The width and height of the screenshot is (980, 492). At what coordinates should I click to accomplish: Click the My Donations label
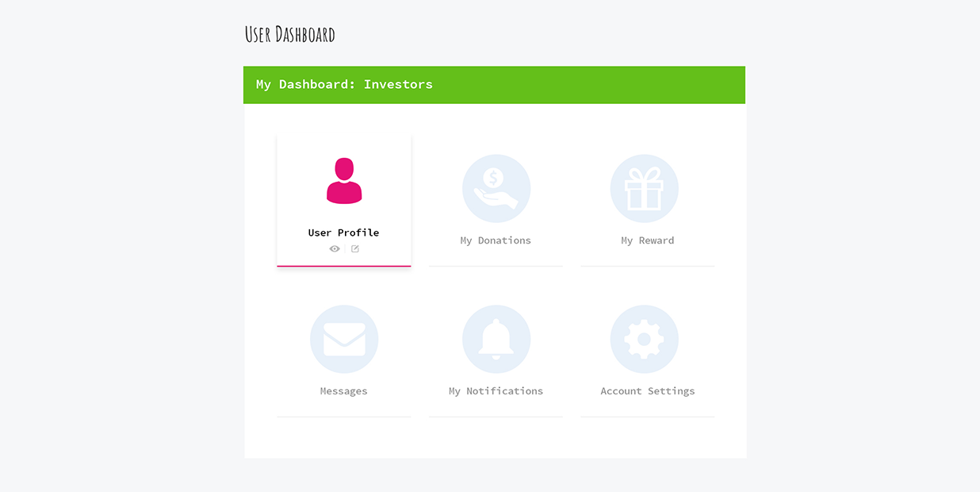496,240
